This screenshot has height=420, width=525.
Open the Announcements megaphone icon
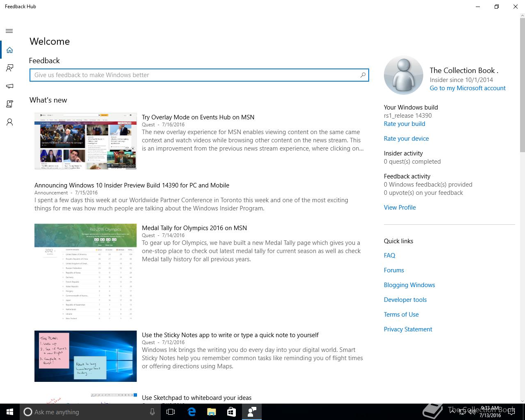tap(9, 86)
